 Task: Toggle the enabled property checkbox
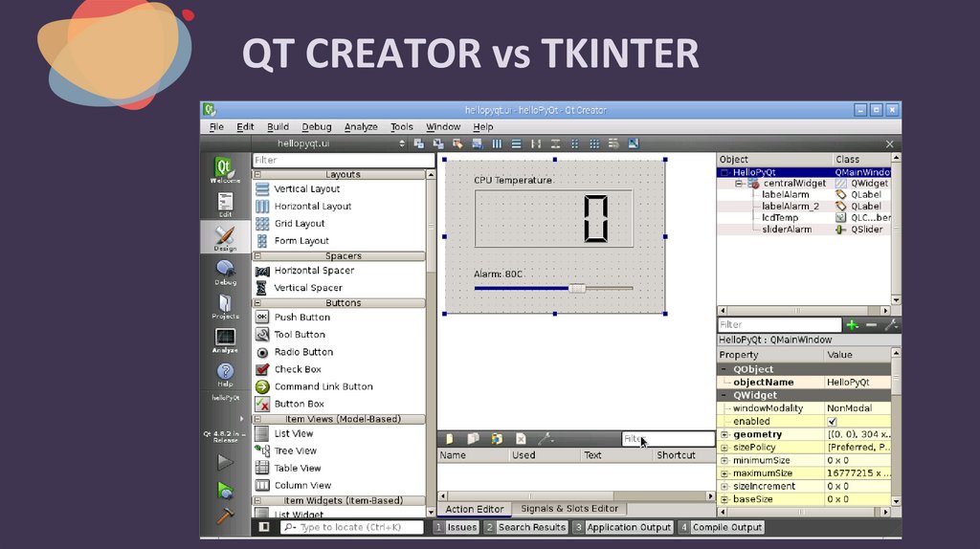click(832, 422)
